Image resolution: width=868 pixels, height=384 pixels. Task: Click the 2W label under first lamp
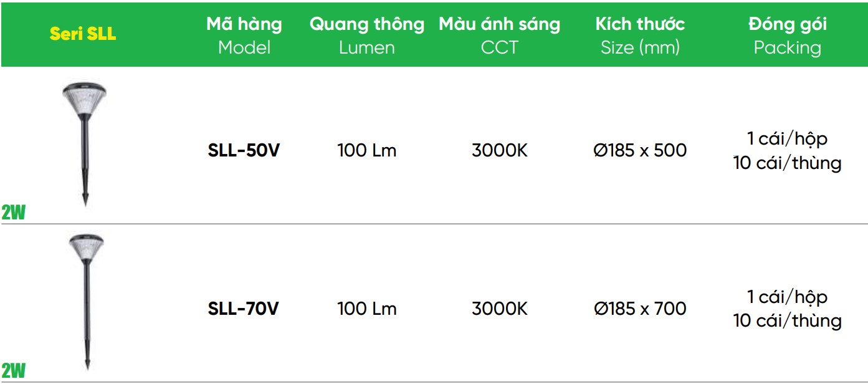coord(13,214)
